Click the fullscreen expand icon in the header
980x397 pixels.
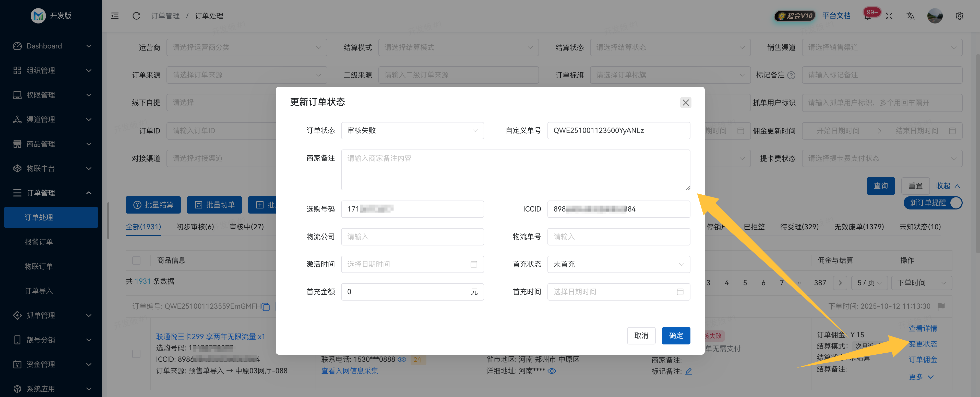889,16
